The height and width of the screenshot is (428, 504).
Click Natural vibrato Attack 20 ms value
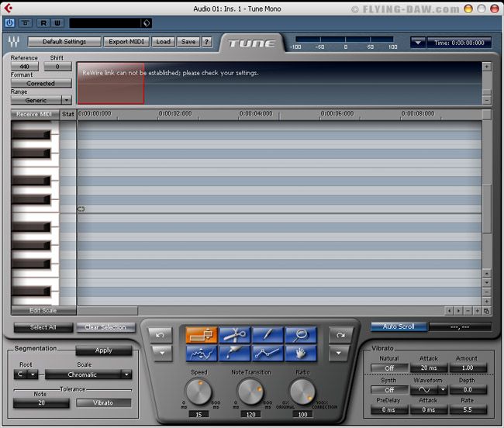coord(429,368)
